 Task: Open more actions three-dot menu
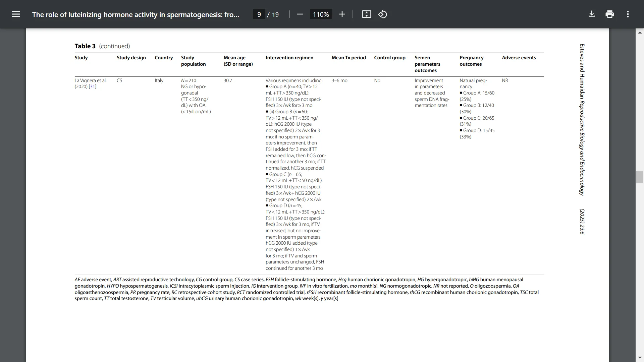628,14
